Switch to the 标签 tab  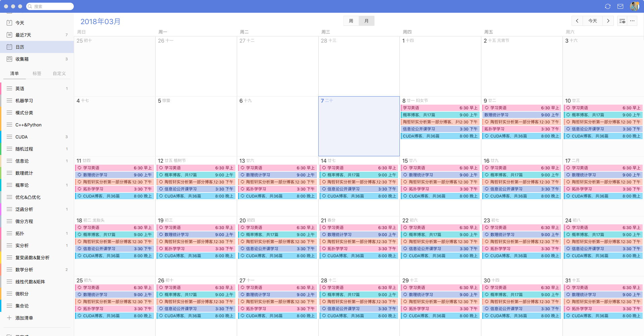(37, 73)
